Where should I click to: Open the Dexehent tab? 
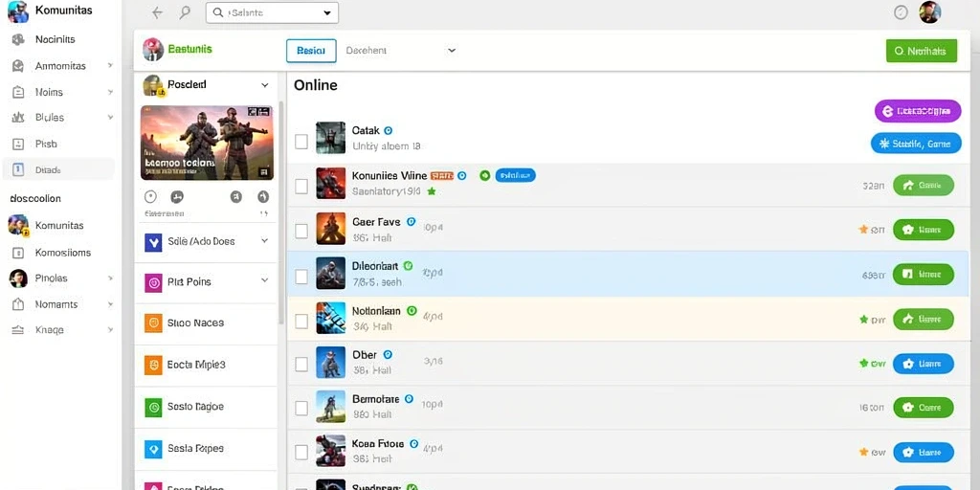(366, 51)
